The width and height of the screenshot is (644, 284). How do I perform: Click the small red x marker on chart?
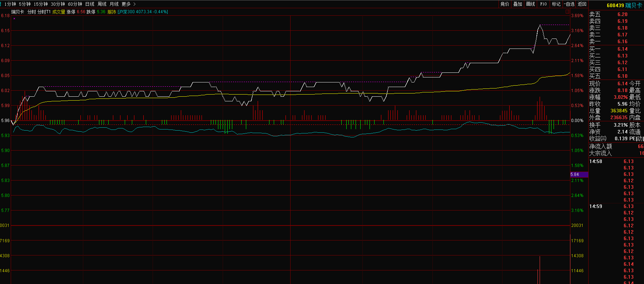point(14,18)
